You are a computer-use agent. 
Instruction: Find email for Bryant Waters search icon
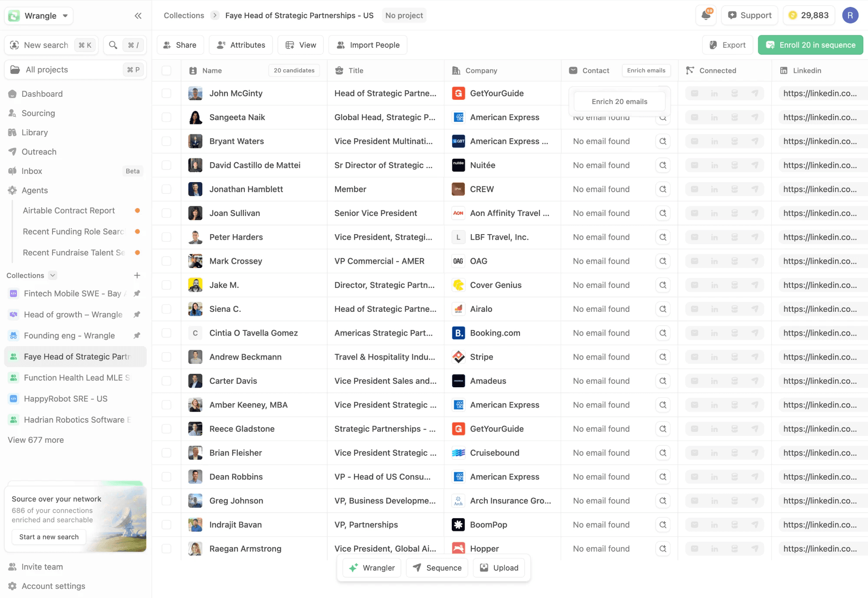tap(663, 141)
